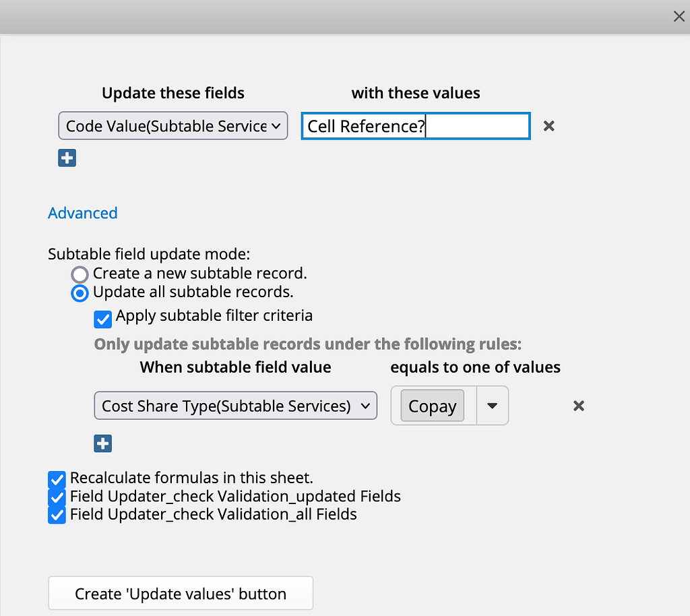Click the X to remove the Copay filter rule
690x616 pixels.
tap(578, 406)
